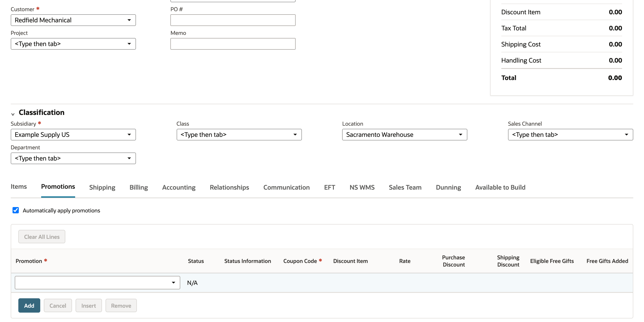
Task: Click the Cancel button
Action: coord(58,305)
